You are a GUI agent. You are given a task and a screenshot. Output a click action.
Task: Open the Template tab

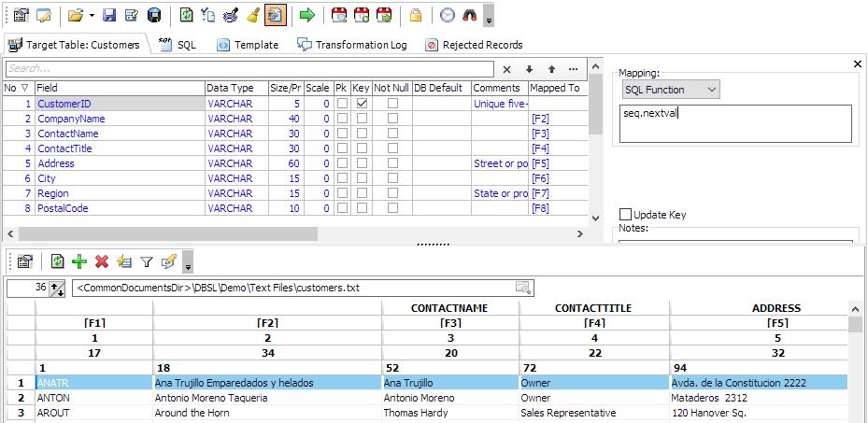[x=248, y=45]
